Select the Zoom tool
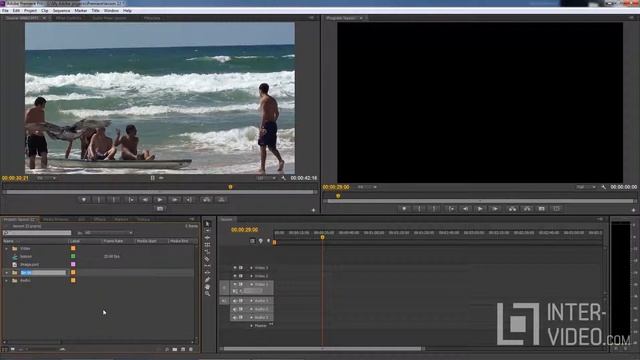Screen dimensions: 640x360 click(207, 293)
